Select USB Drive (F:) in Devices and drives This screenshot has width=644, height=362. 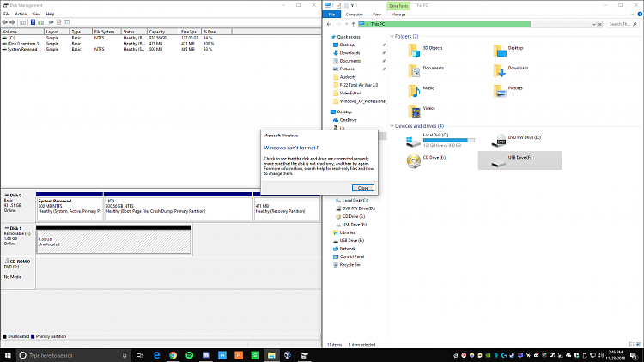pos(519,160)
